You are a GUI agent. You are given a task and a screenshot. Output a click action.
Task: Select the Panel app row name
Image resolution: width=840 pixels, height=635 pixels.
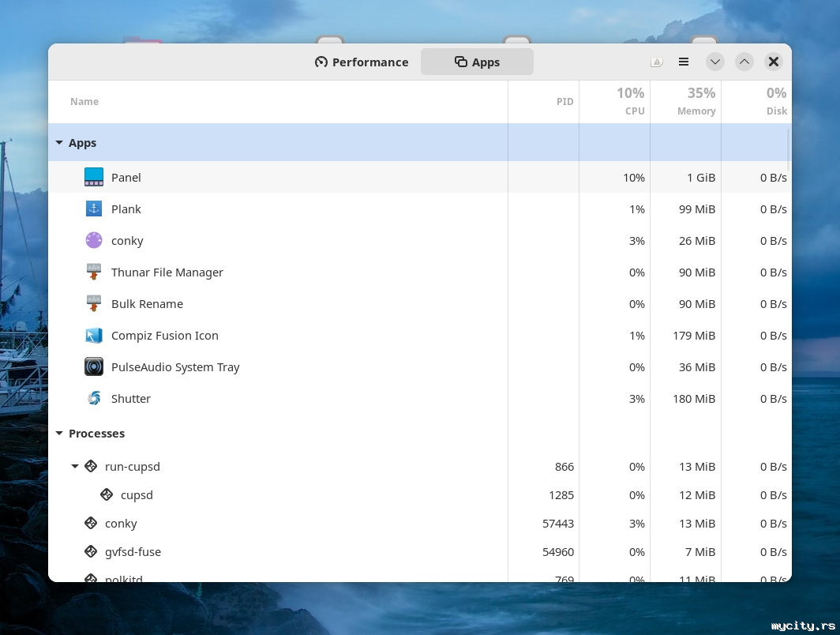(126, 178)
